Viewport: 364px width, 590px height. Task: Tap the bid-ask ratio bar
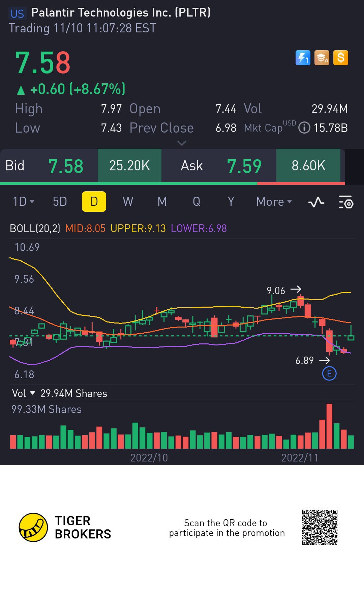pos(173,184)
